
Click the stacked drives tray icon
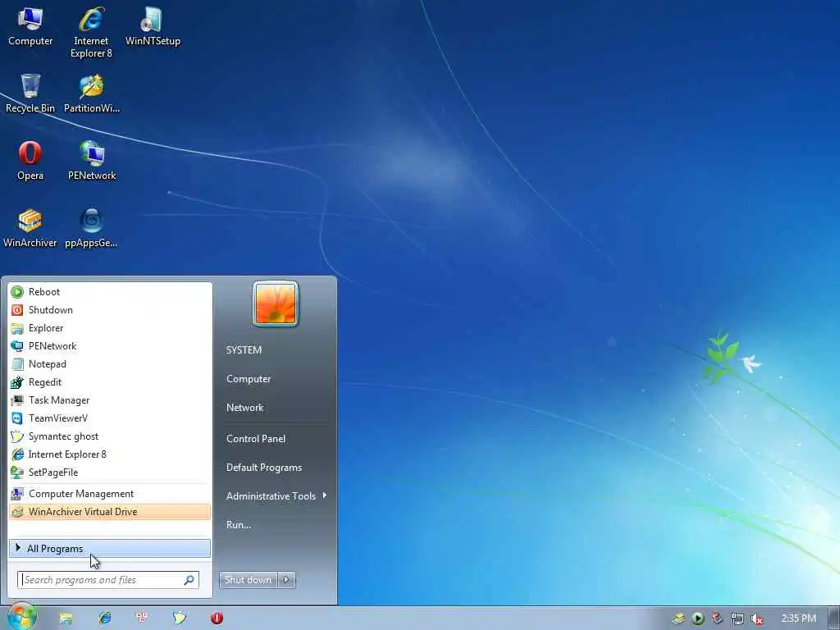point(678,619)
